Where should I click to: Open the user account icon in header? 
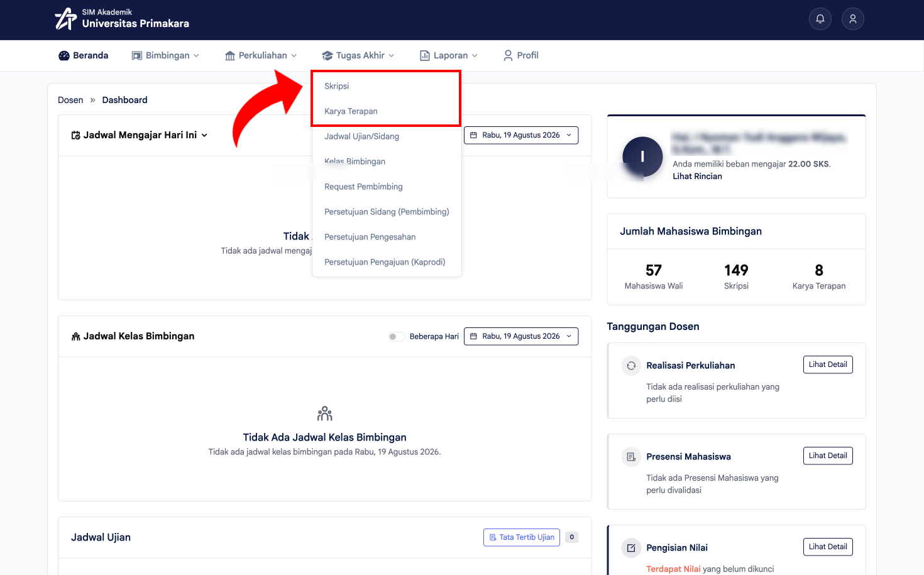(853, 19)
